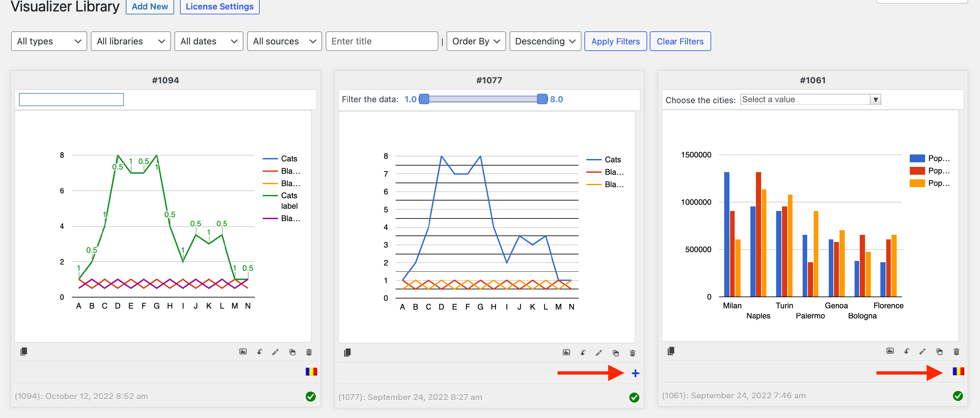Click the green checkmark status on chart #1077
980x418 pixels.
[x=634, y=397]
